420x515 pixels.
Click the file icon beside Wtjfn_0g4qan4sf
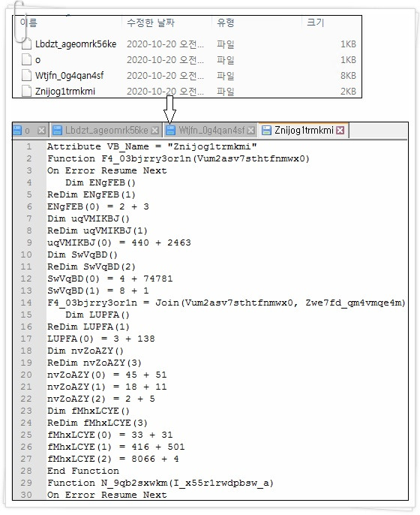point(26,76)
